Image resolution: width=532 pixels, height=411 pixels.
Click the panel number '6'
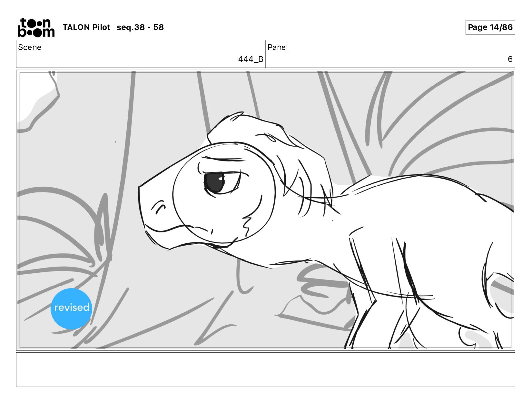click(x=510, y=59)
